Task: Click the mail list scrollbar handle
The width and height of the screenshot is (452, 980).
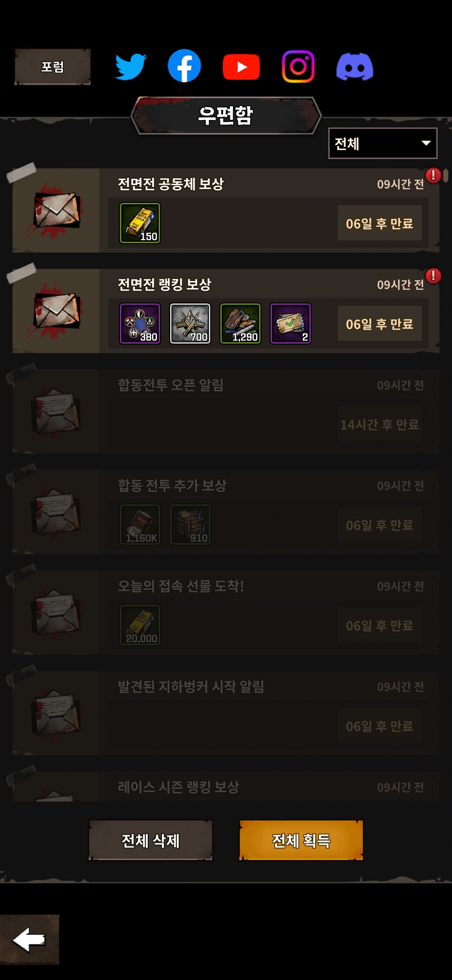Action: 446,175
